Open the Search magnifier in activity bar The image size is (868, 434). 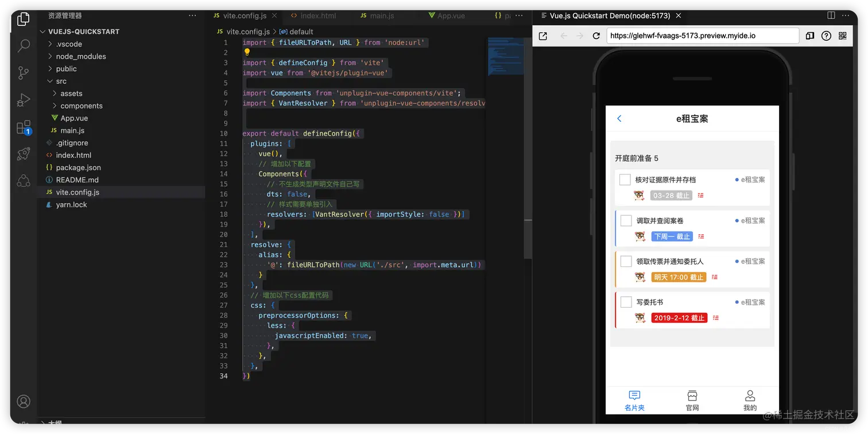click(x=23, y=46)
